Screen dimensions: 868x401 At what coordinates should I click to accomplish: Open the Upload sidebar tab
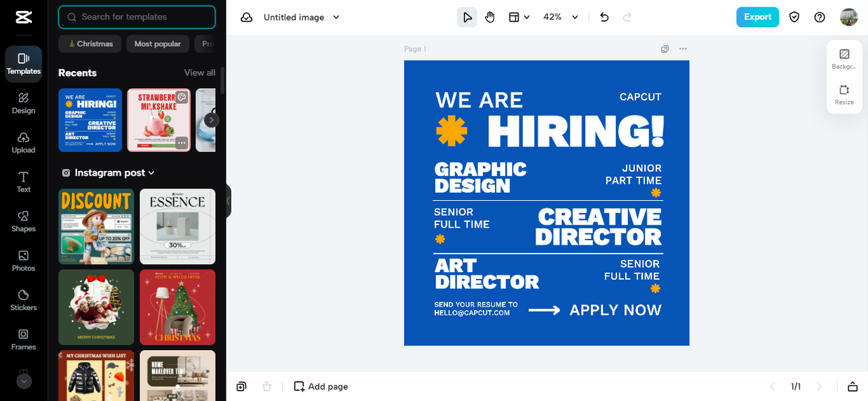click(24, 142)
